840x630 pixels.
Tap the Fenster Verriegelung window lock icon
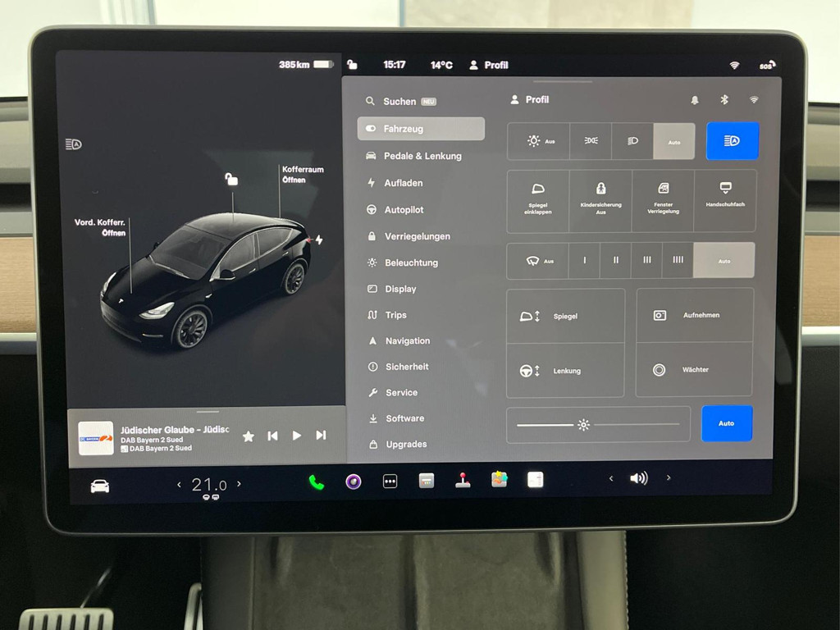[x=663, y=201]
